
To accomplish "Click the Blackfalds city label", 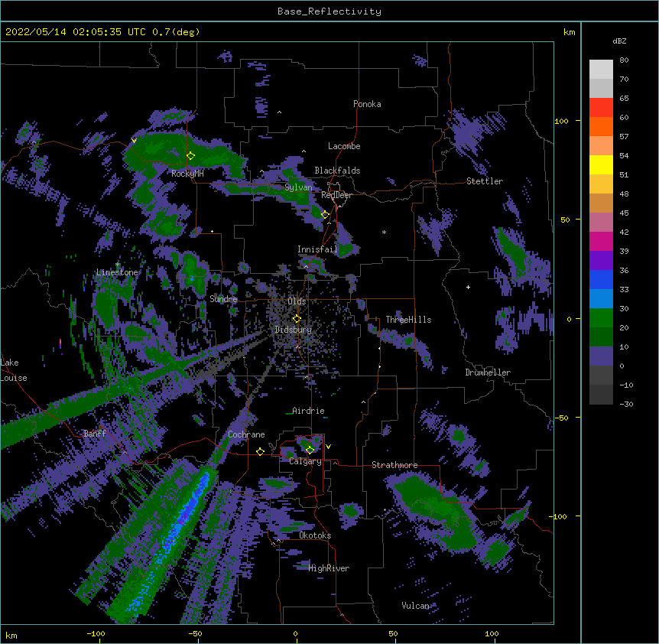I will click(337, 171).
